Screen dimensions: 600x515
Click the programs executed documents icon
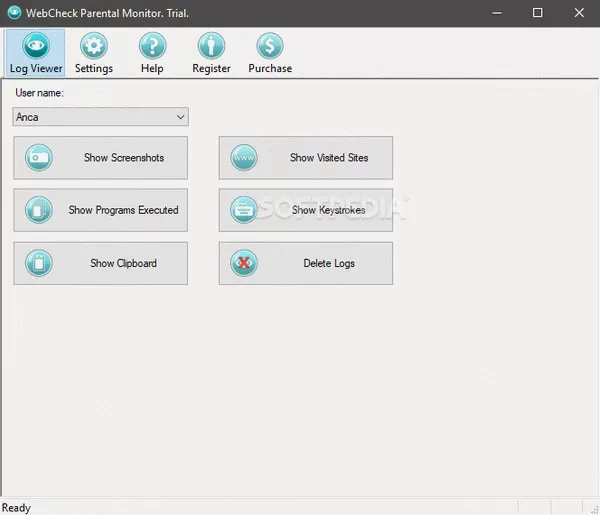pos(39,210)
